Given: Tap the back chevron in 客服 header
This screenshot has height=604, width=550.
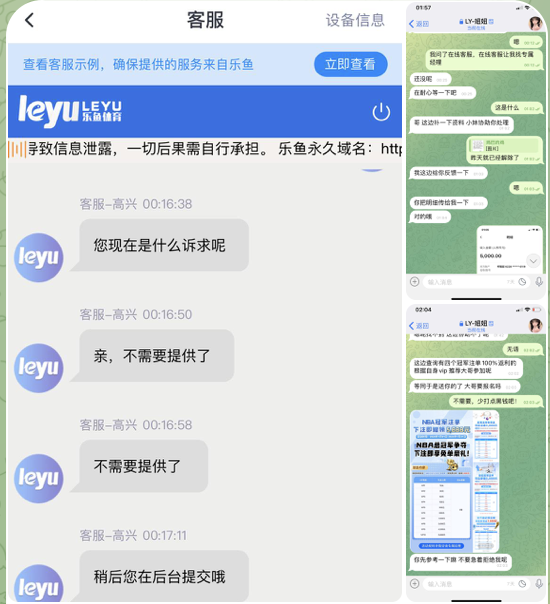Looking at the screenshot, I should pyautogui.click(x=29, y=20).
